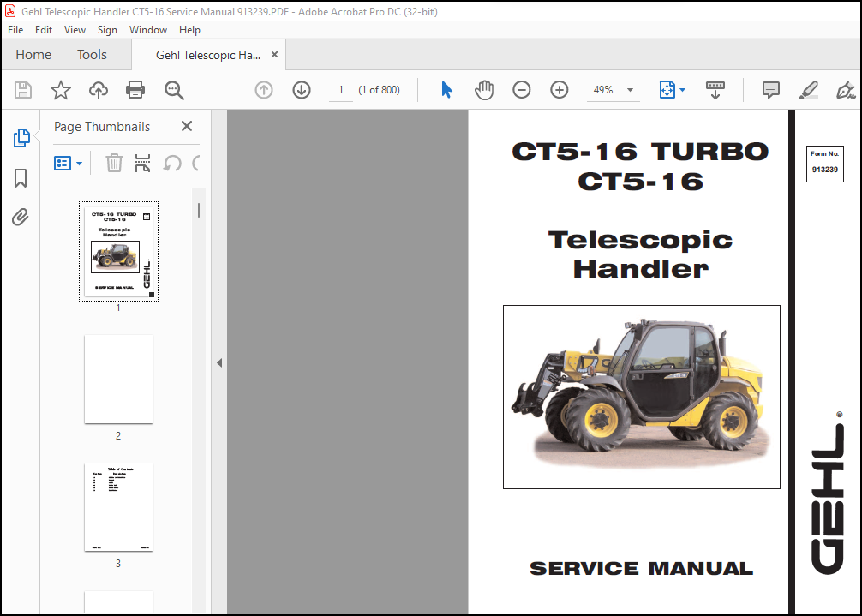862x616 pixels.
Task: Open the Bookmarks sidebar panel
Action: tap(21, 178)
